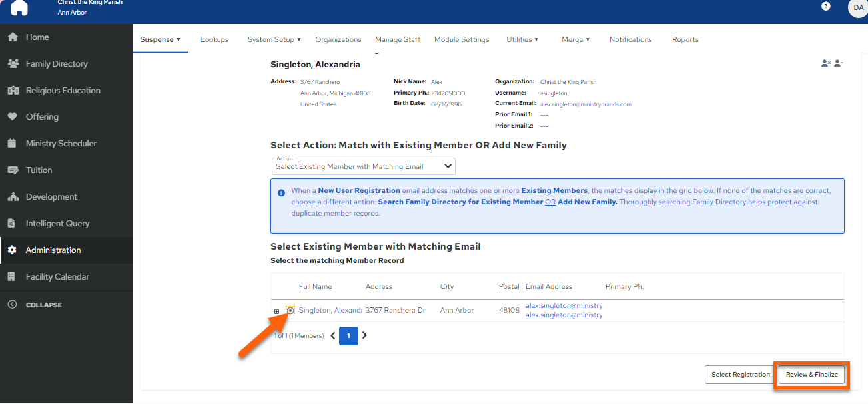This screenshot has height=404, width=868.
Task: Click the remove user icon with minus
Action: tap(839, 63)
